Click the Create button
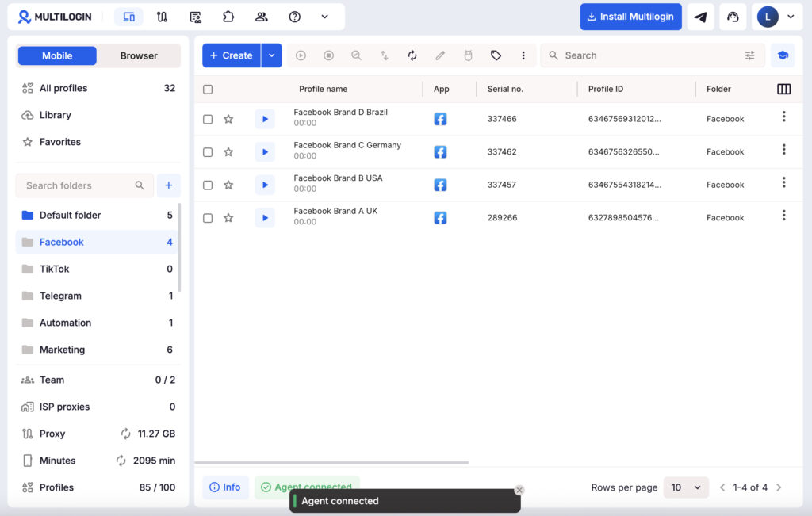Screen dimensions: 812x516 pyautogui.click(x=232, y=55)
